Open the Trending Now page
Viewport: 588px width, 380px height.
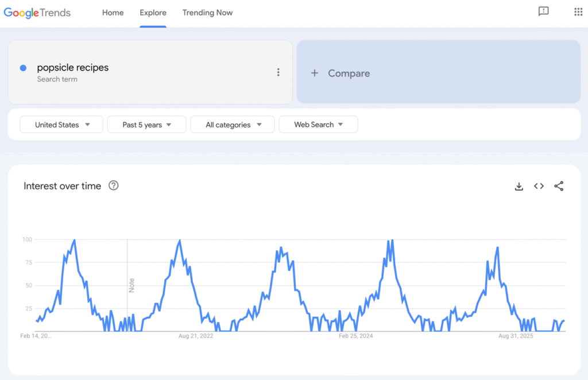207,13
